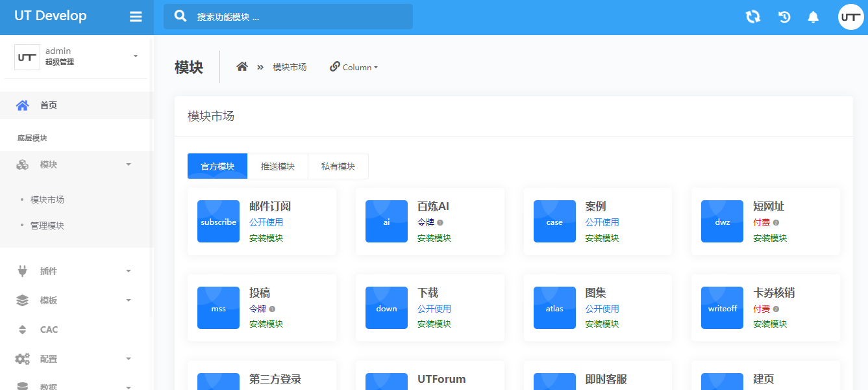Open 管理模块 in the sidebar
The height and width of the screenshot is (390, 868).
(47, 226)
